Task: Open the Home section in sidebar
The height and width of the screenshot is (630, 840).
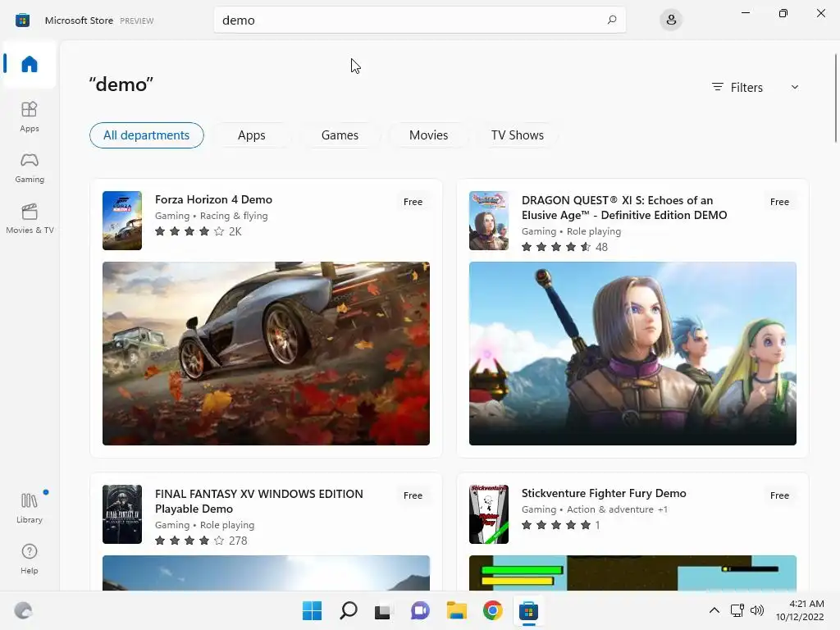Action: click(x=30, y=64)
